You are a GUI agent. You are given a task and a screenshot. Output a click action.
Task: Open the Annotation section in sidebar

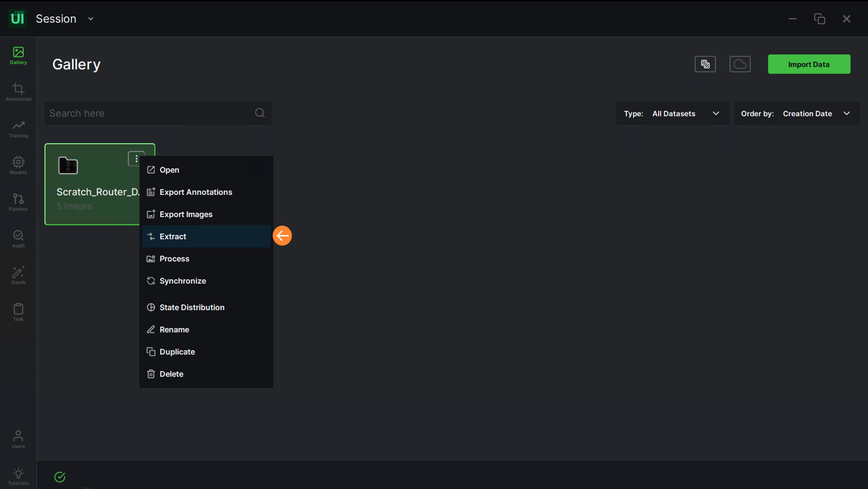18,92
